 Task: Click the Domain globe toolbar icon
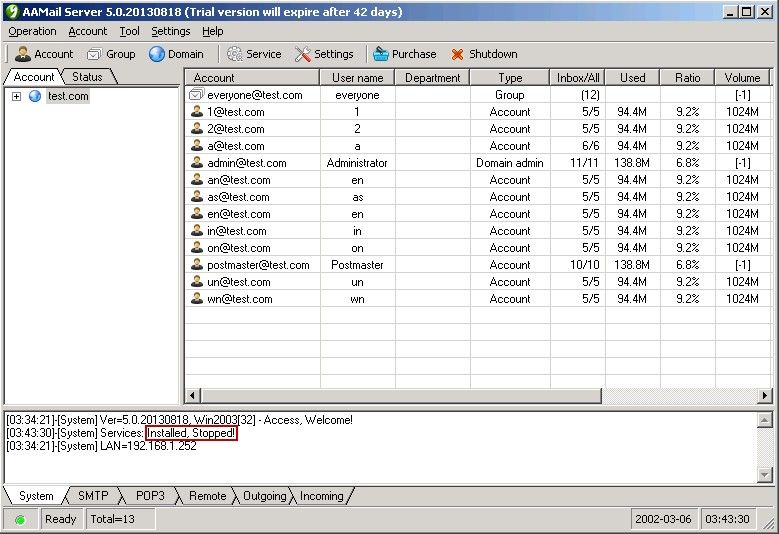pyautogui.click(x=156, y=54)
